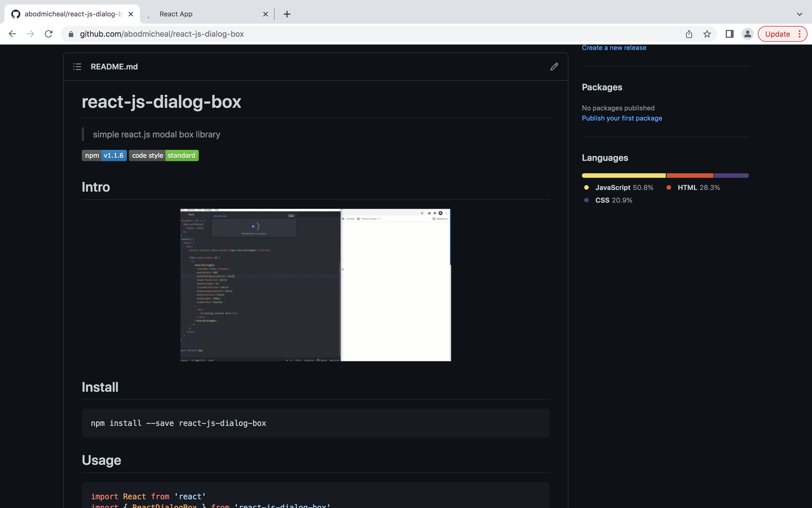Click the HTML 28.3% language link

point(694,187)
